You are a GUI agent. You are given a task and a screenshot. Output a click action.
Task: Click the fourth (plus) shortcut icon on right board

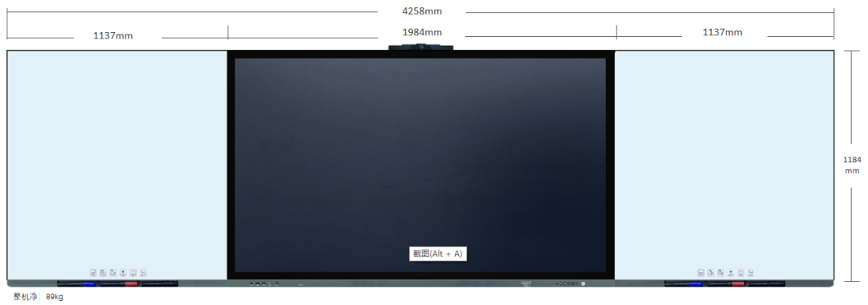pyautogui.click(x=731, y=272)
